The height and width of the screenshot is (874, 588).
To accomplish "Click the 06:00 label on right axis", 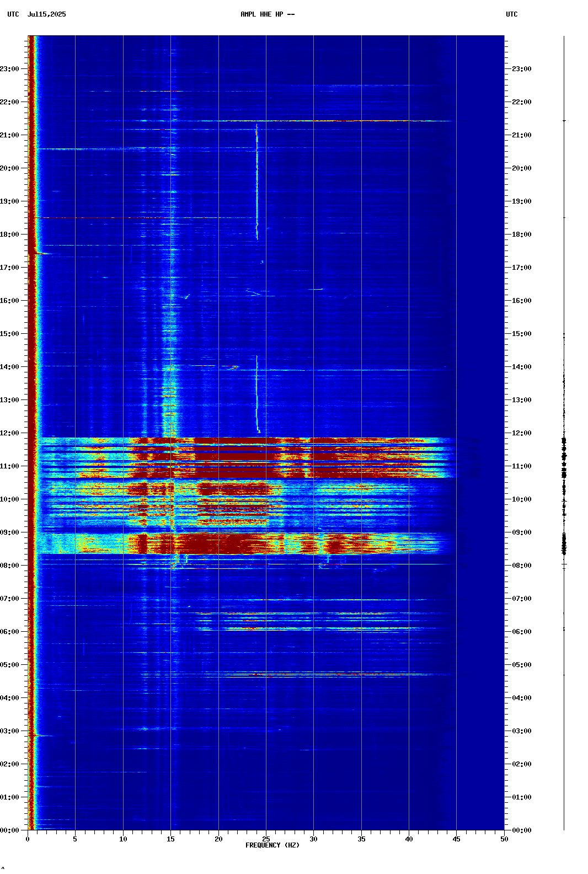I will click(522, 632).
